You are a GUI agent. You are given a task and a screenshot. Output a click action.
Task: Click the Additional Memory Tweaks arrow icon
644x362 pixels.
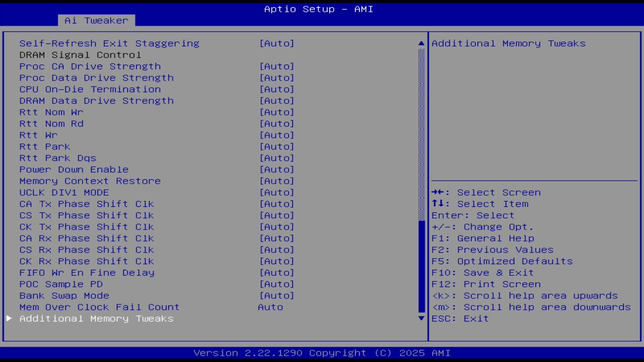tap(9, 318)
